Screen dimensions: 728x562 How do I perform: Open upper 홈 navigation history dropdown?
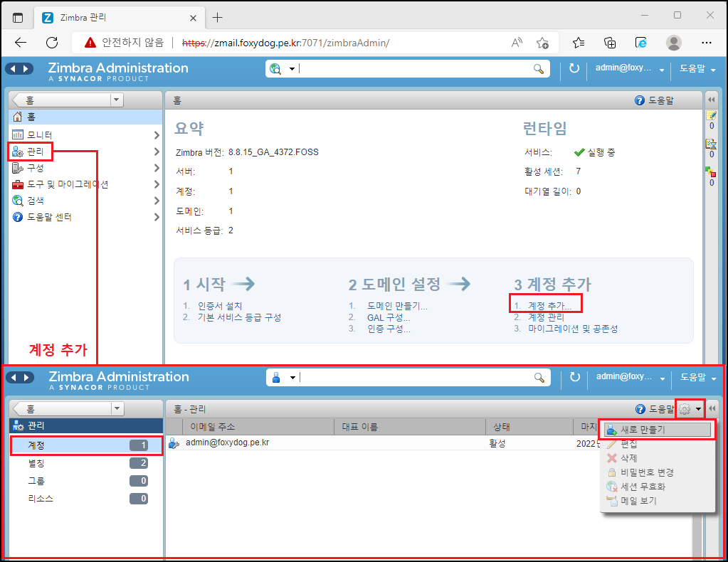[117, 100]
